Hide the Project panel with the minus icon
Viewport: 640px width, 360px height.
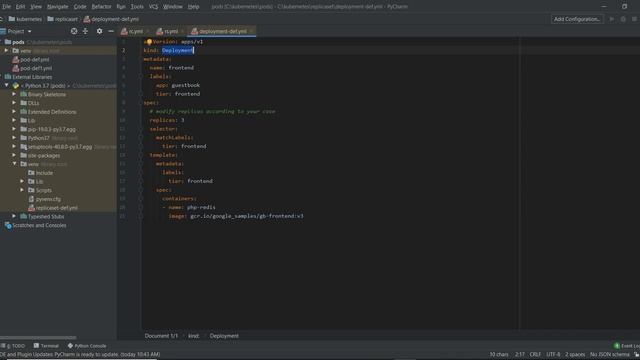pyautogui.click(x=111, y=31)
